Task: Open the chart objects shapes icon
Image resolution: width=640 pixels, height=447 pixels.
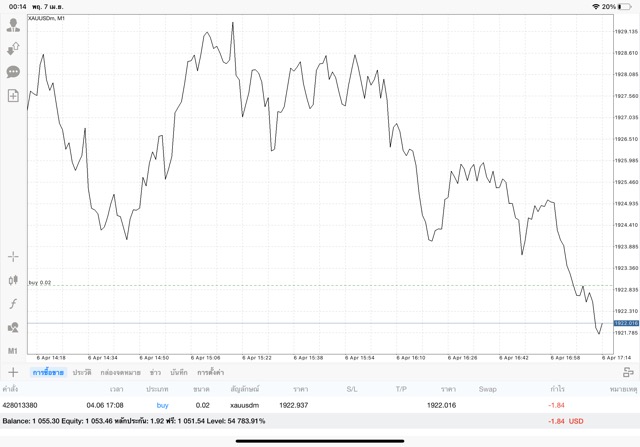Action: tap(13, 327)
